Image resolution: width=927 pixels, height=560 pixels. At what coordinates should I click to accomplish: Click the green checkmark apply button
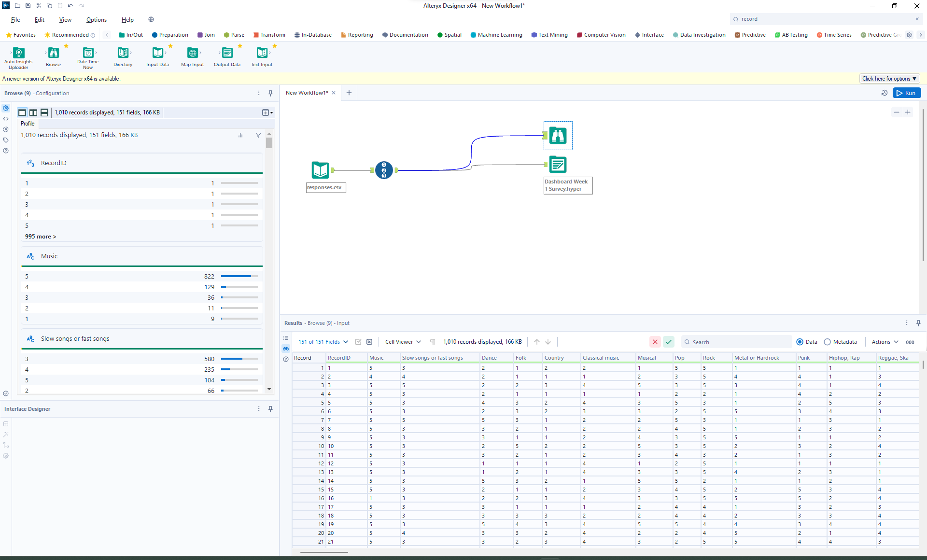click(x=669, y=342)
